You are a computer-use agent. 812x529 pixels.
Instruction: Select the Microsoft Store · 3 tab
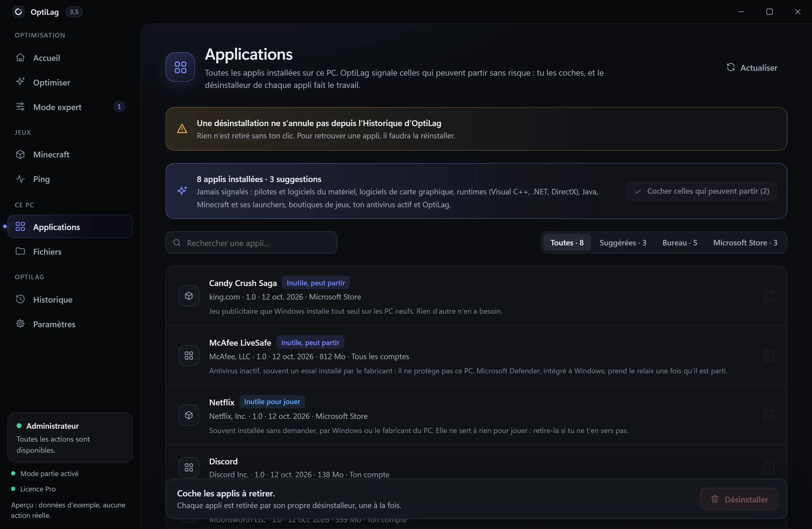coord(745,242)
